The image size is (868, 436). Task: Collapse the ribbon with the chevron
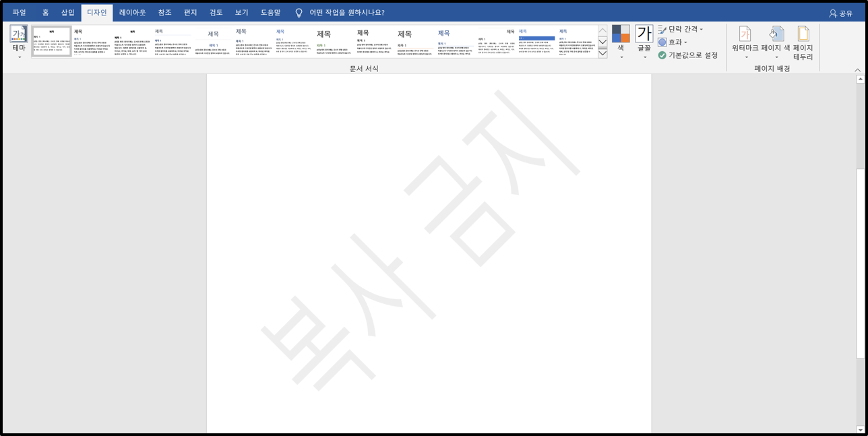tap(858, 69)
